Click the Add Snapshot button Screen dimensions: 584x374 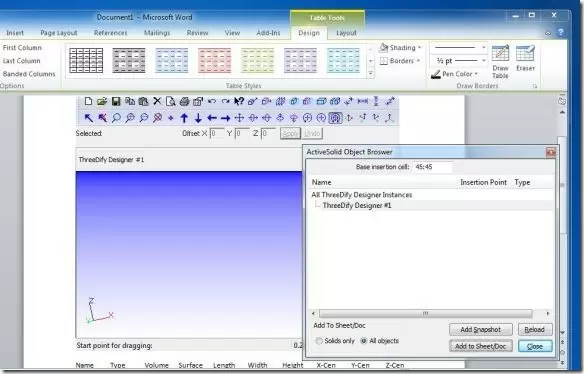tap(480, 329)
